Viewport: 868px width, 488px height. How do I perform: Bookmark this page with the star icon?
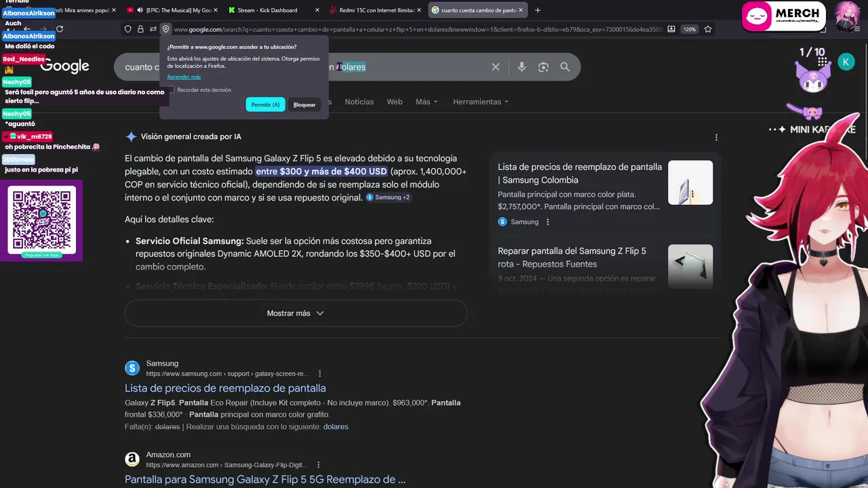click(x=708, y=29)
